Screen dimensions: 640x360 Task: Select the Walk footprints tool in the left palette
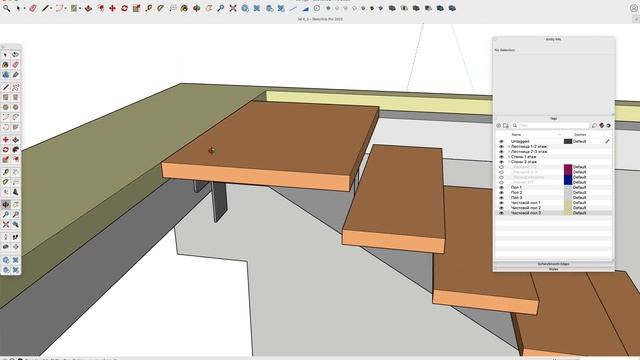click(16, 237)
